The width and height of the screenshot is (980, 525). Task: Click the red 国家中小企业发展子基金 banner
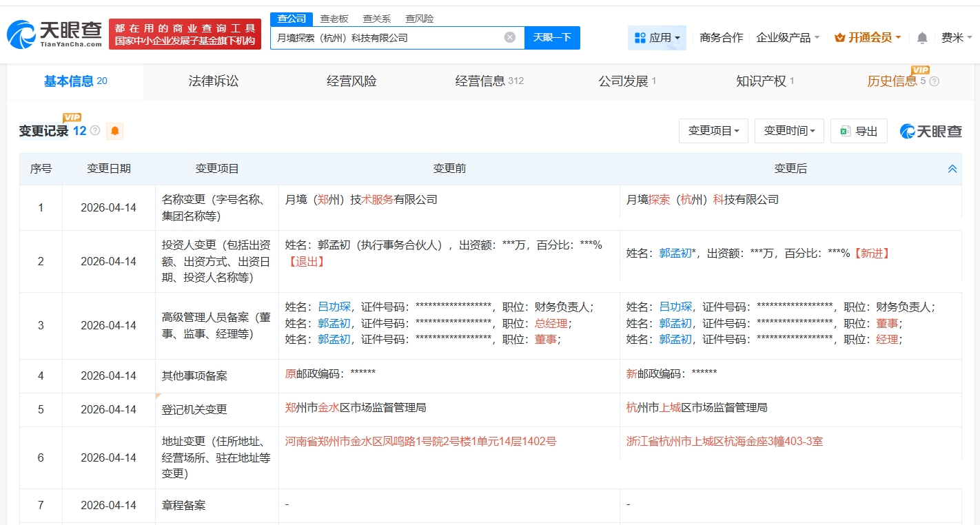pyautogui.click(x=185, y=34)
